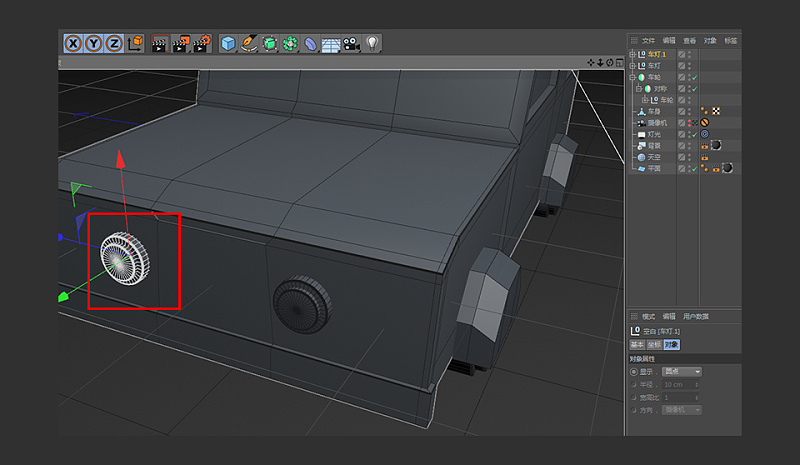Disable the green checkmark on 平面 row
The image size is (800, 465).
click(x=695, y=169)
